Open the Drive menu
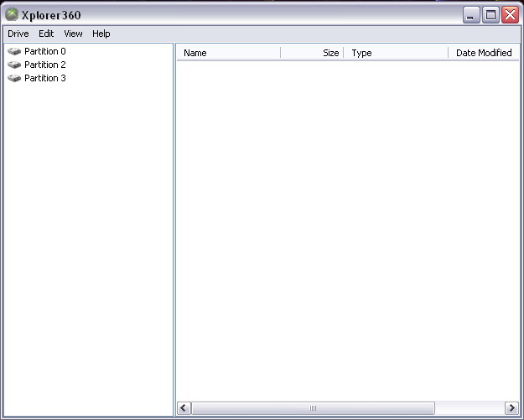 click(x=18, y=34)
